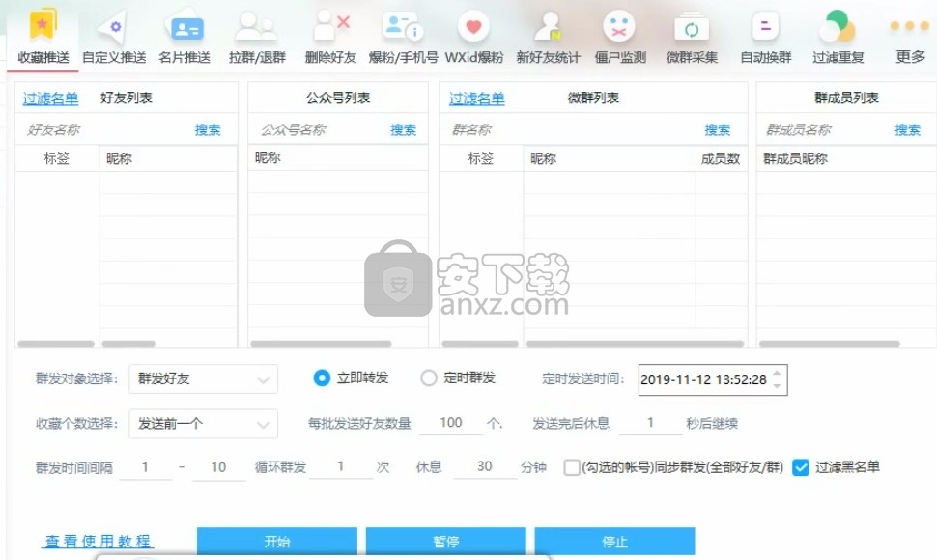Open 过滤名单 link in 微群列表 panel
The height and width of the screenshot is (560, 937).
click(x=477, y=98)
